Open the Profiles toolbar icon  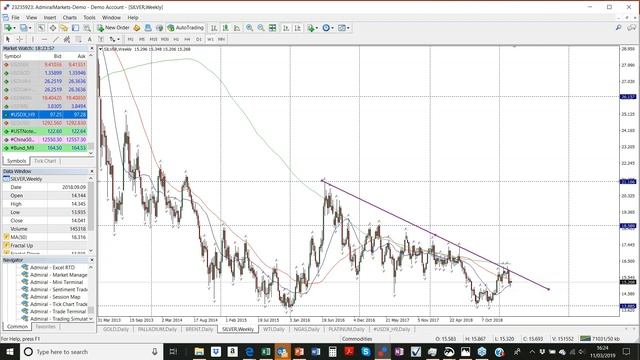(x=24, y=28)
